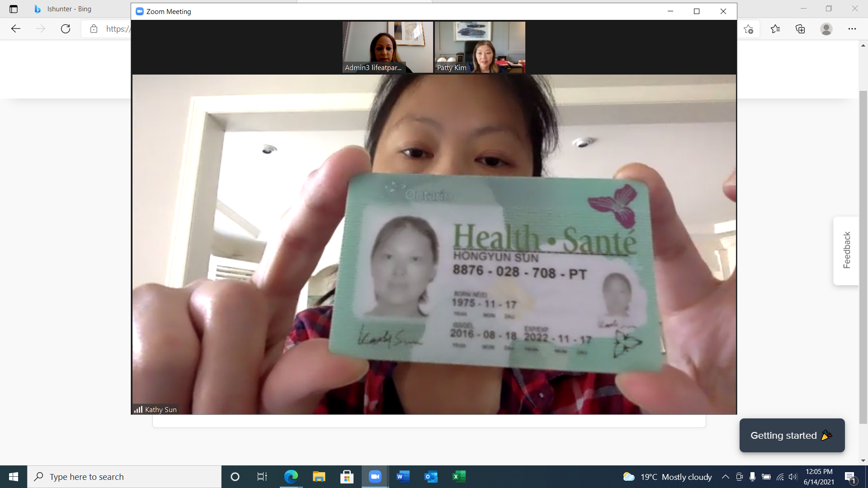
Task: Open Cortana circle icon
Action: point(235,477)
